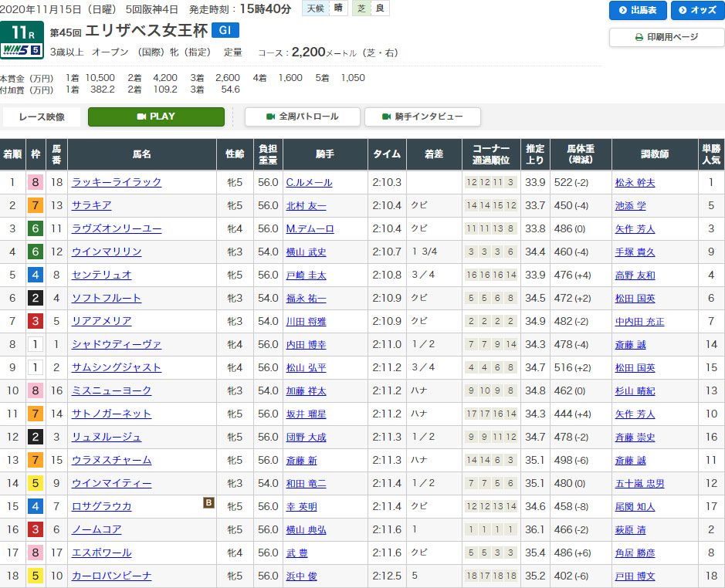This screenshot has height=588, width=725.
Task: Open trainer 矢作 芳人 link for ラヴズオンリーユー
Action: [x=635, y=228]
